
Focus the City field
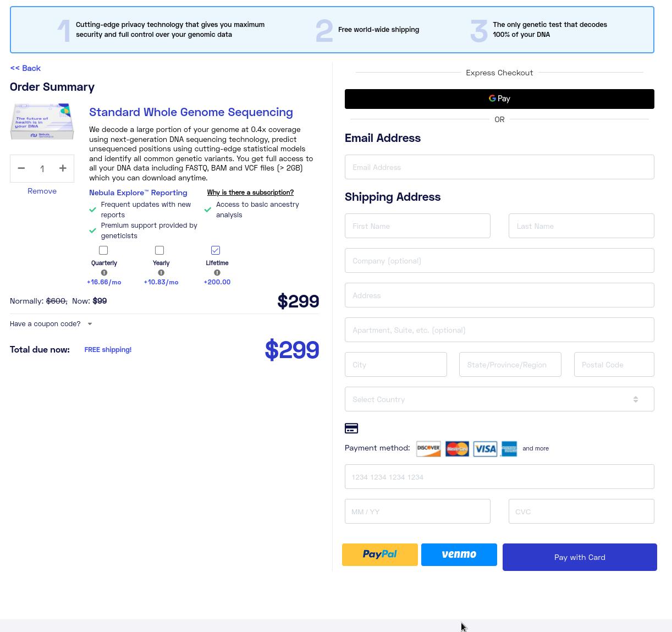coord(396,365)
